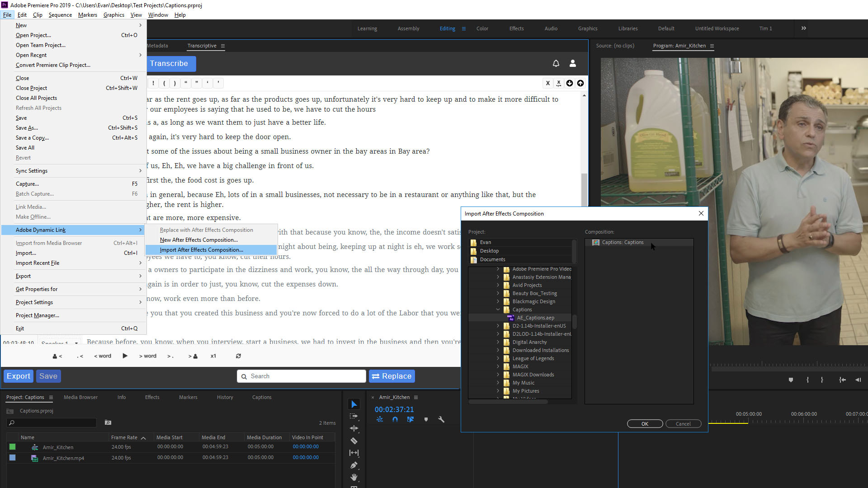Expand the Captions folder in project tree

(498, 310)
